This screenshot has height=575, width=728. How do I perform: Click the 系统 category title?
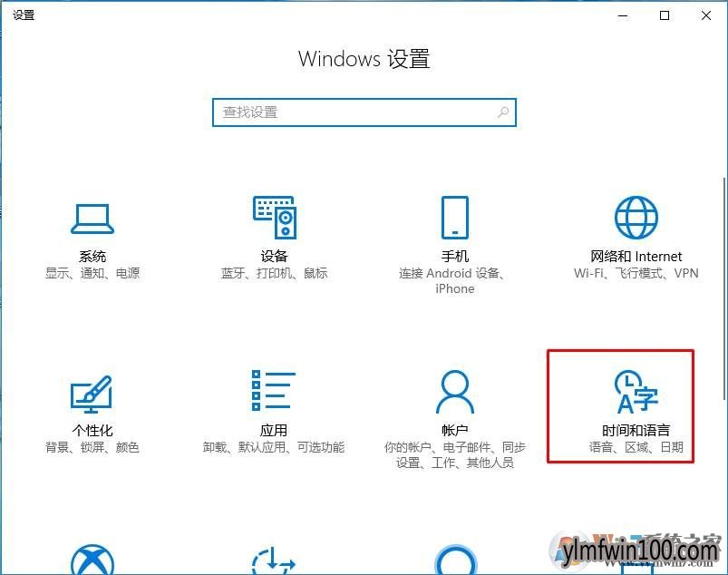(x=92, y=256)
